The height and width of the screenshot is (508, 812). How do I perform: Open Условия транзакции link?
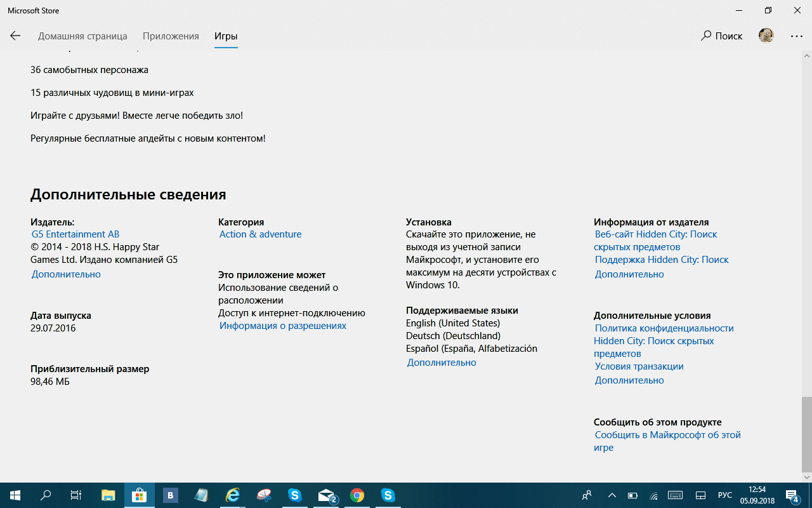[639, 366]
